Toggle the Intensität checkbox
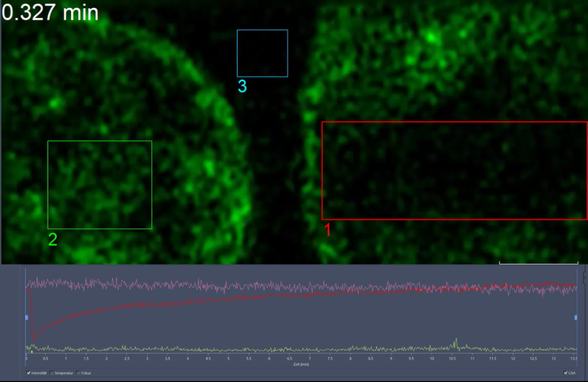This screenshot has height=382, width=588. 29,373
